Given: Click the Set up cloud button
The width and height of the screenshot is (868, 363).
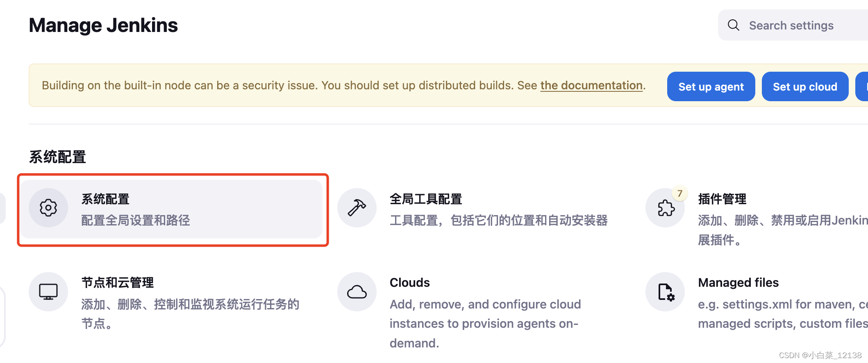Looking at the screenshot, I should tap(805, 86).
